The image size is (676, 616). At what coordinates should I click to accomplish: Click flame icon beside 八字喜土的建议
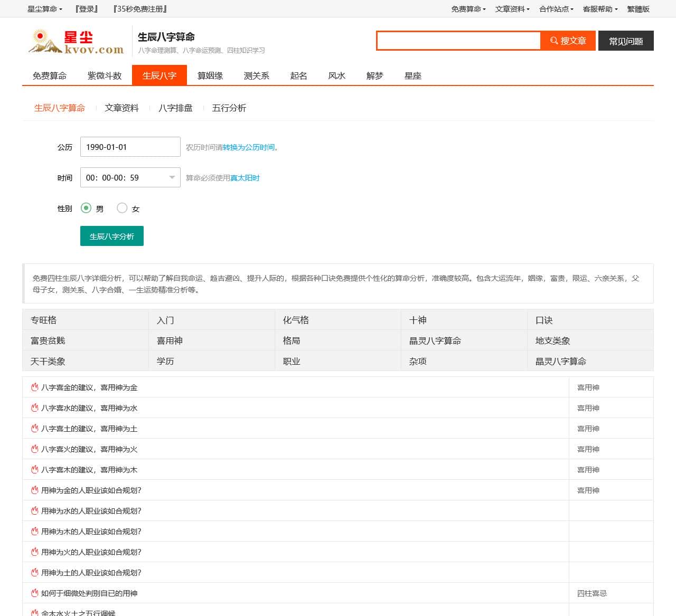(x=34, y=428)
